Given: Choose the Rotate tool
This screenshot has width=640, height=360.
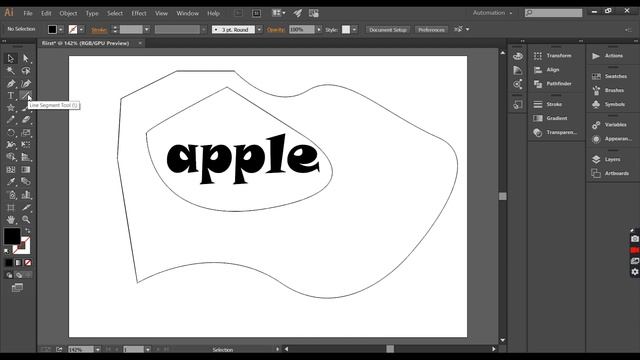Looking at the screenshot, I should (x=11, y=133).
